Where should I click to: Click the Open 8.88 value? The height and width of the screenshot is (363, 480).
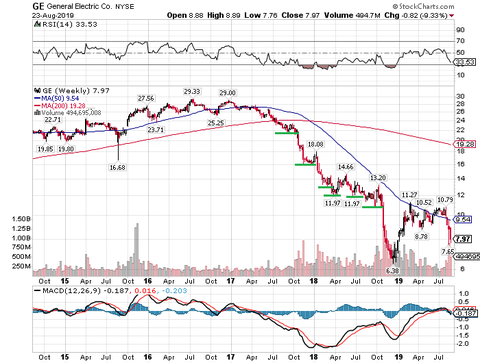point(185,15)
